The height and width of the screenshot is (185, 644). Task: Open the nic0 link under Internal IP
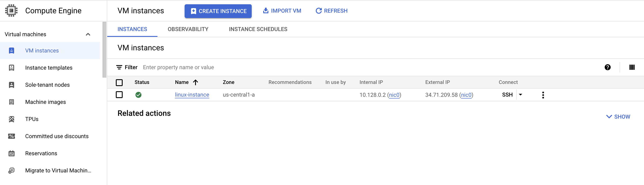tap(394, 95)
